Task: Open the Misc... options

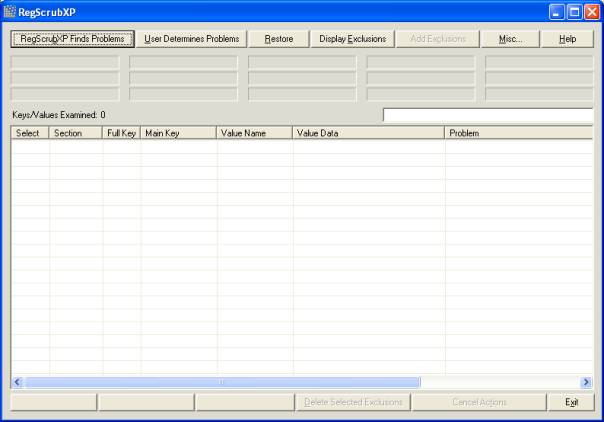Action: 510,39
